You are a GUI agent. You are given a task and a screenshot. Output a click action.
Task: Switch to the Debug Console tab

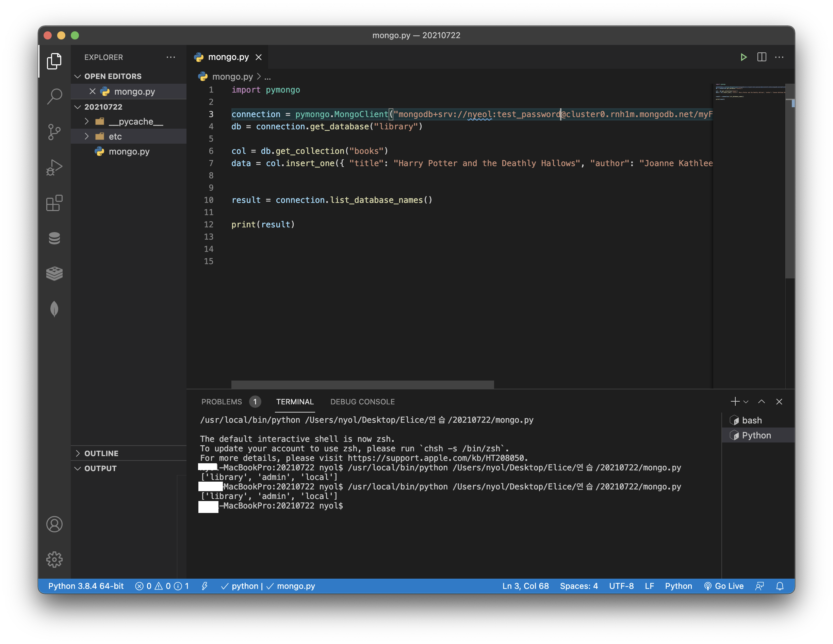point(362,402)
